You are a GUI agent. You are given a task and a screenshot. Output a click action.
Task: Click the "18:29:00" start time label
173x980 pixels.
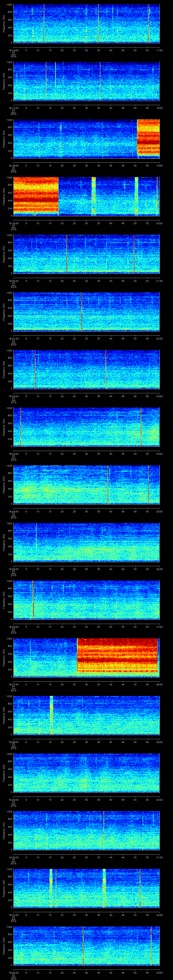click(13, 800)
